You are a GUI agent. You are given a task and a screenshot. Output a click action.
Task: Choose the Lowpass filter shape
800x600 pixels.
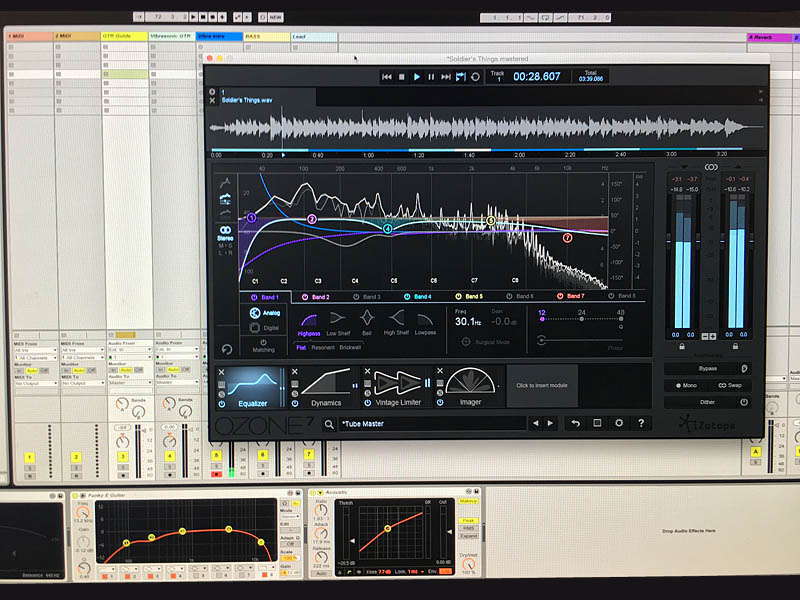coord(425,324)
